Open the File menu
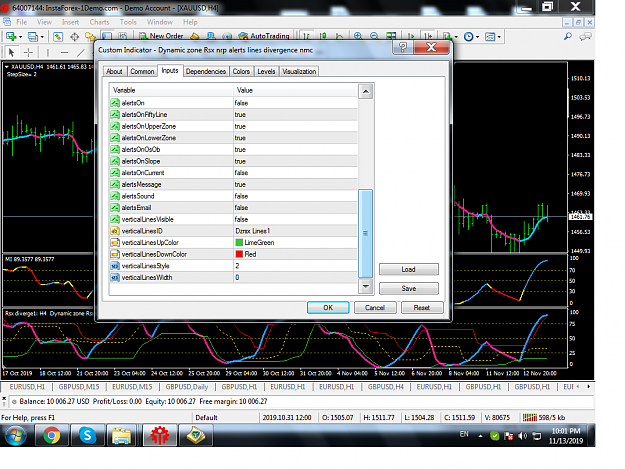This screenshot has height=469, width=625. 22,22
